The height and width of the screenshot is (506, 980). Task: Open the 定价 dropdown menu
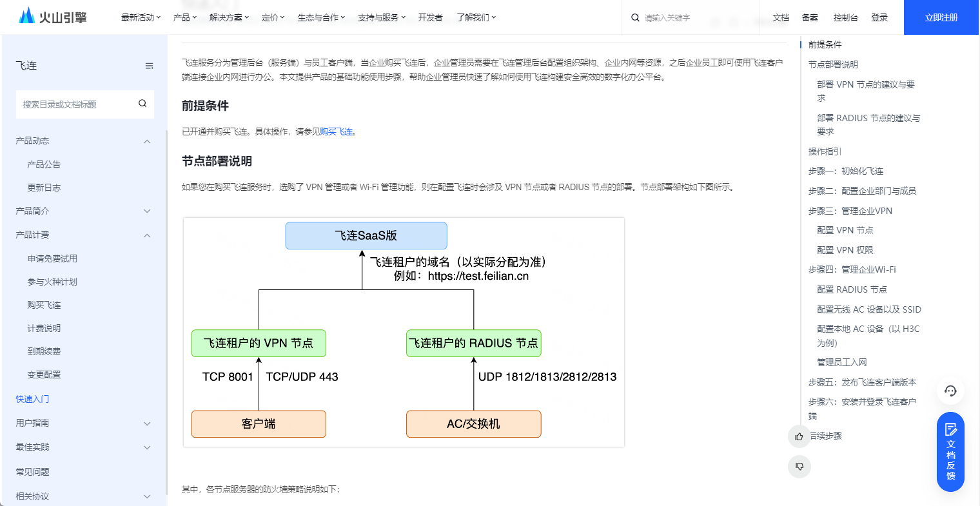273,17
